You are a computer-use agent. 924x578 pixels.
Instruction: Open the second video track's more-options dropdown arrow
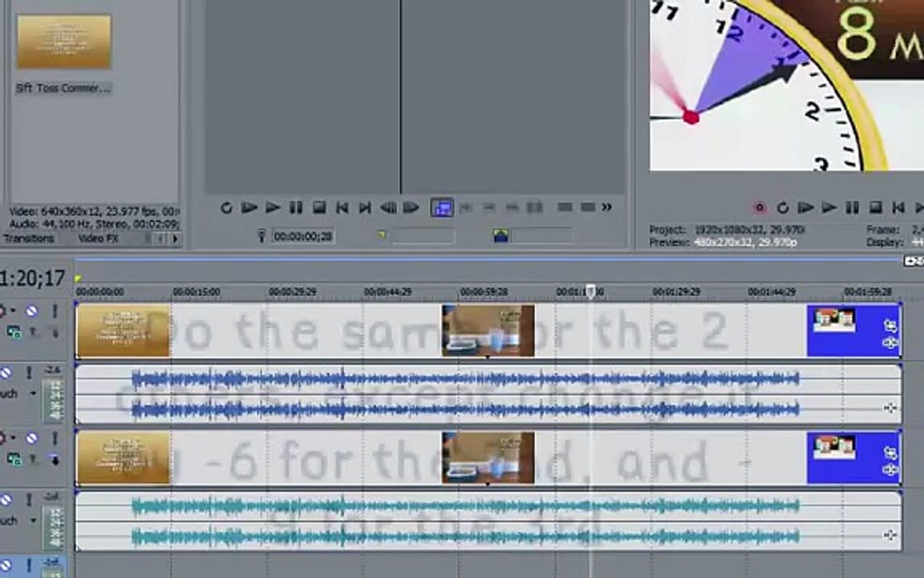(x=14, y=438)
